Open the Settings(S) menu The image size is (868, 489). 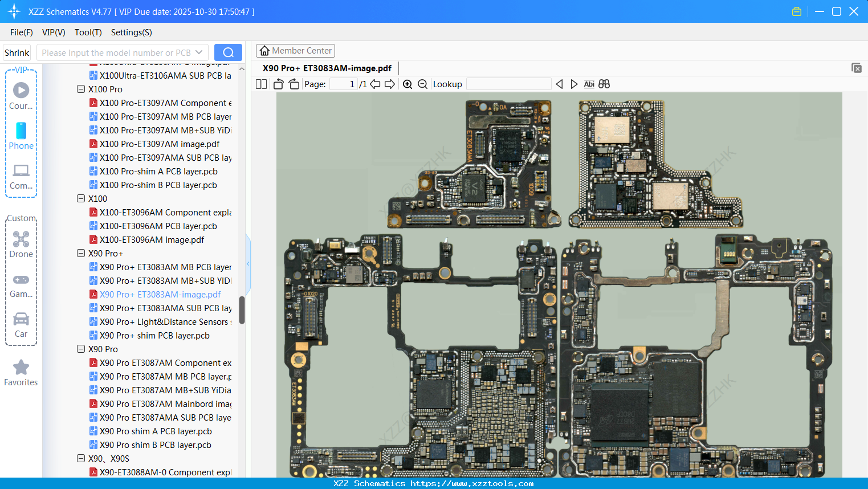131,32
